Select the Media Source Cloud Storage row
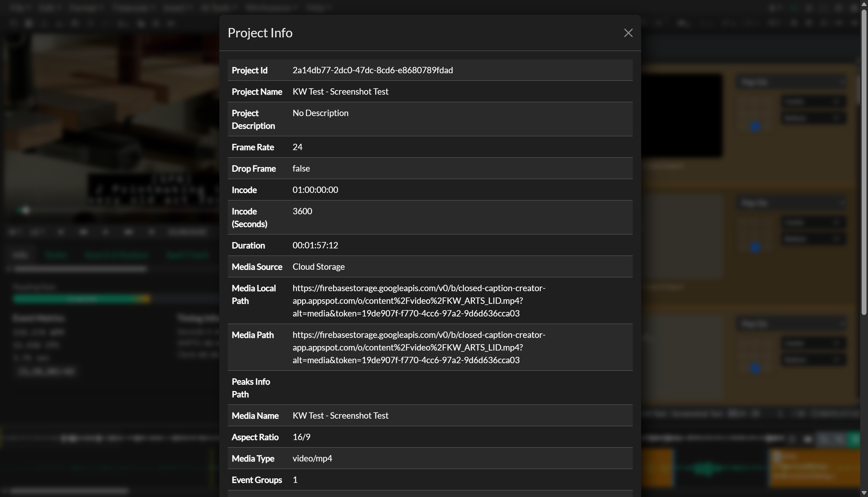868x497 pixels. click(x=318, y=267)
